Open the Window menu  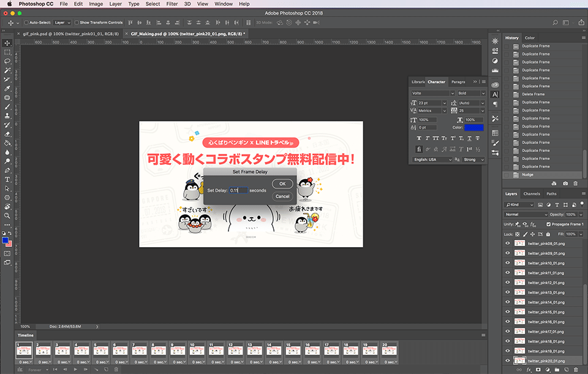[x=224, y=4]
